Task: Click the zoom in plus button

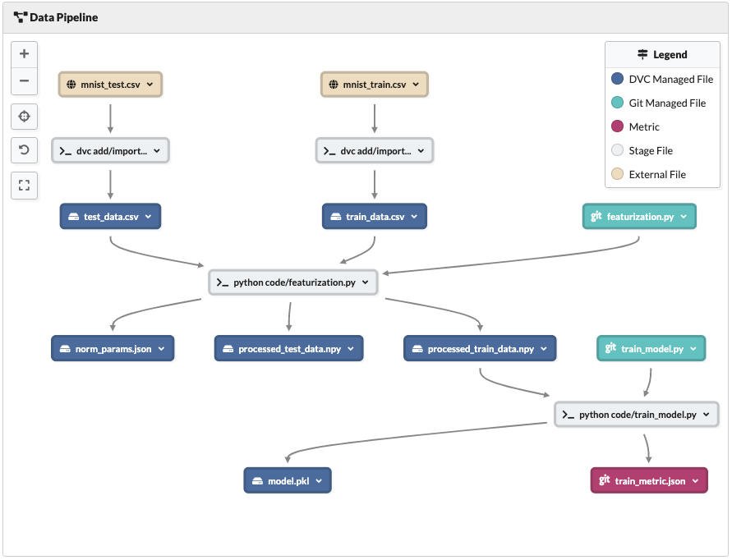Action: tap(24, 54)
